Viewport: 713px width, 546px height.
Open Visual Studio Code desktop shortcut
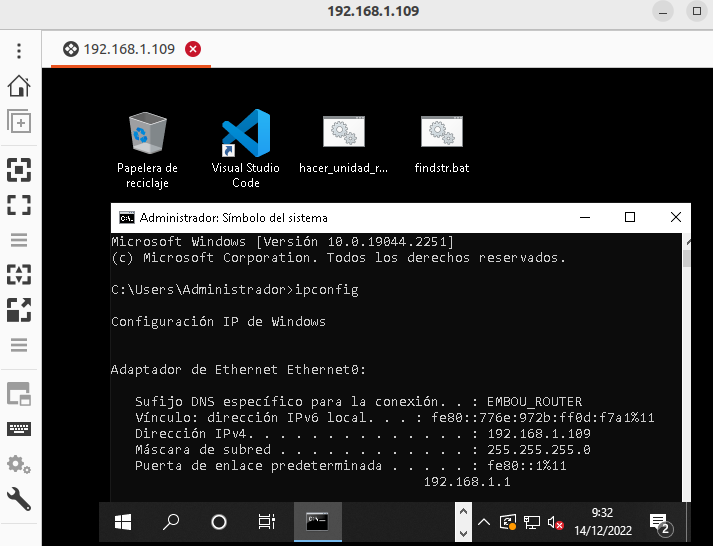click(245, 148)
